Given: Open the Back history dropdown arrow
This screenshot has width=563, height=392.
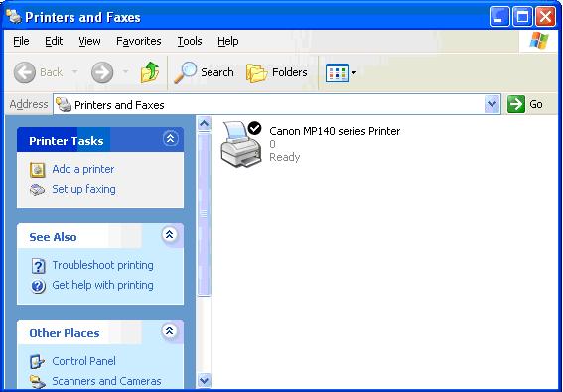Looking at the screenshot, I should [75, 72].
